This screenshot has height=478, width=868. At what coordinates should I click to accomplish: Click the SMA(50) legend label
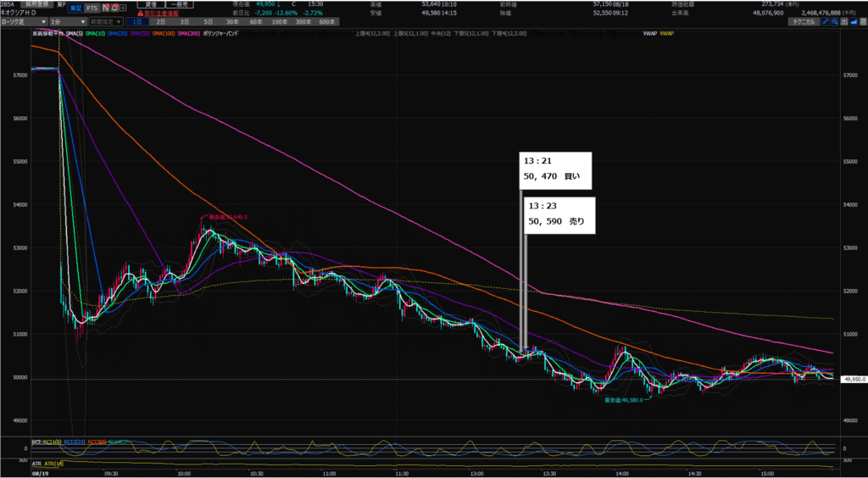(x=140, y=34)
